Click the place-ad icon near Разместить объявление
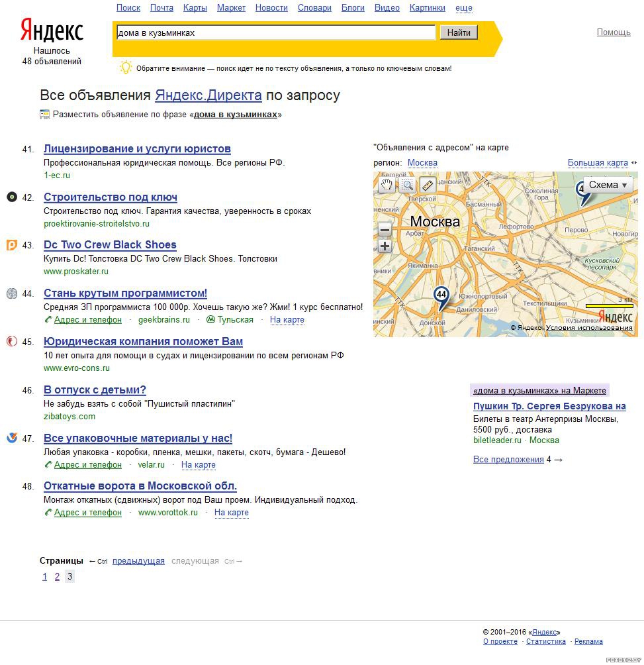 pyautogui.click(x=44, y=115)
